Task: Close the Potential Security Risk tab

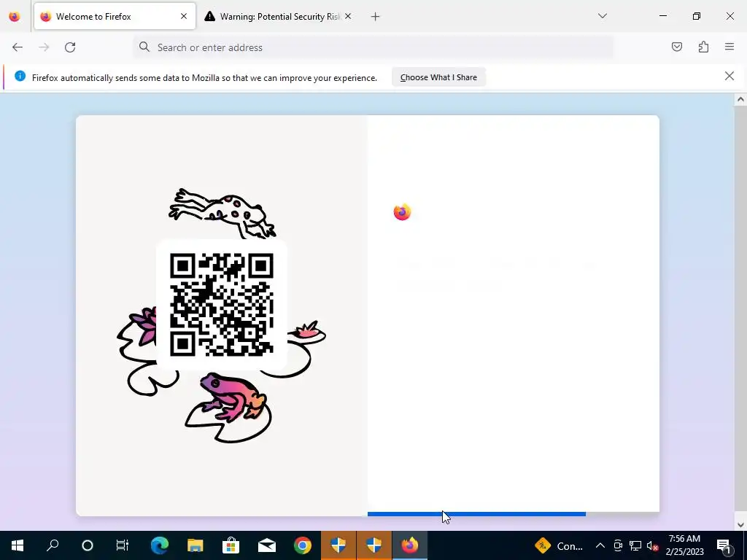Action: click(348, 16)
